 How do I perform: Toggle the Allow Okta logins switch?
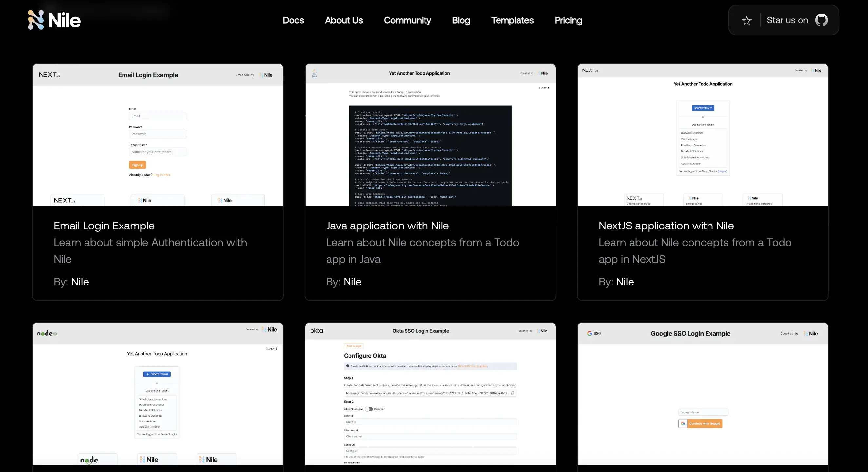369,409
